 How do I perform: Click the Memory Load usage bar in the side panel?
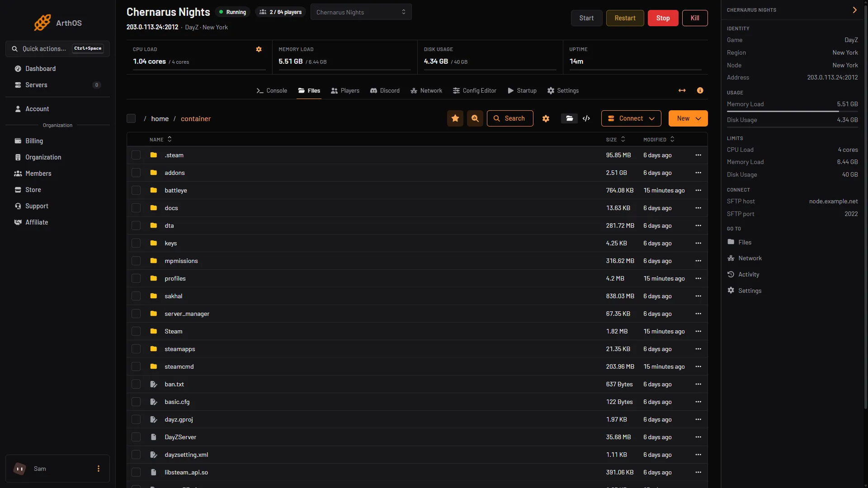[792, 111]
